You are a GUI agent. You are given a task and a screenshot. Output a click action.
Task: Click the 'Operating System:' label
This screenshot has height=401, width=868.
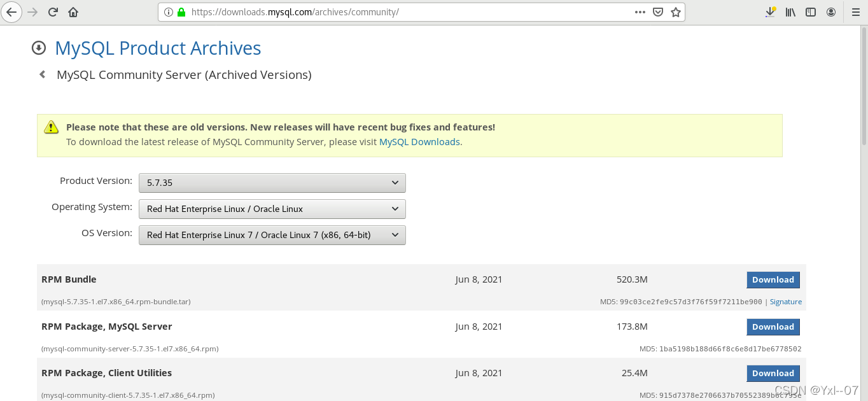[x=92, y=207]
